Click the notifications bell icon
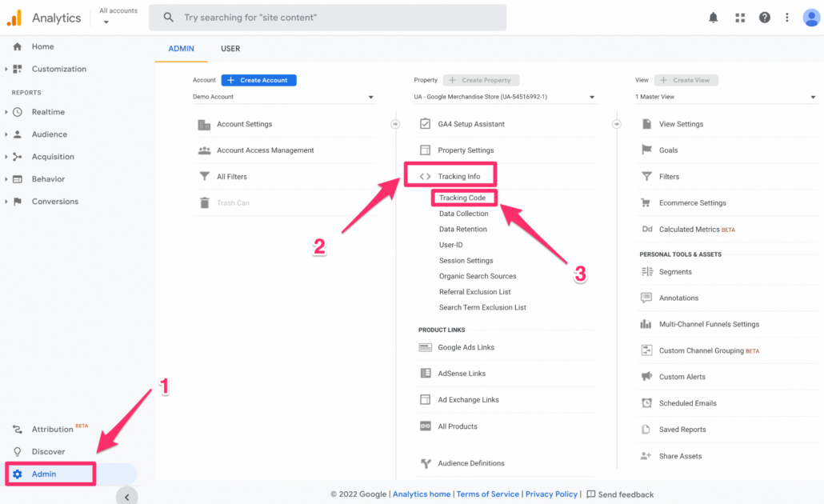Screen dimensions: 824x504 pos(713,18)
